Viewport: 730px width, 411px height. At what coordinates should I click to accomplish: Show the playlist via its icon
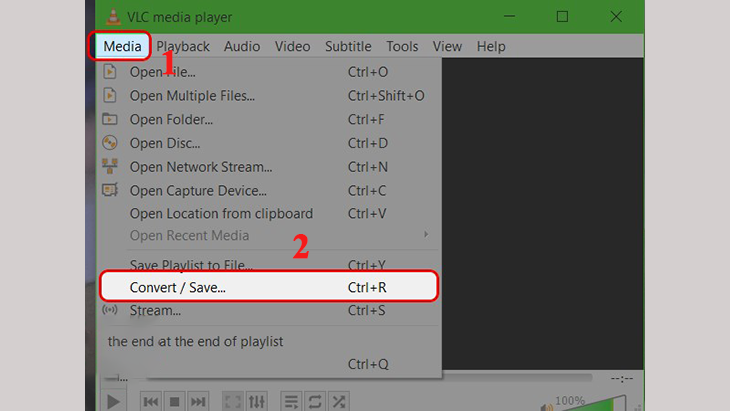(291, 401)
